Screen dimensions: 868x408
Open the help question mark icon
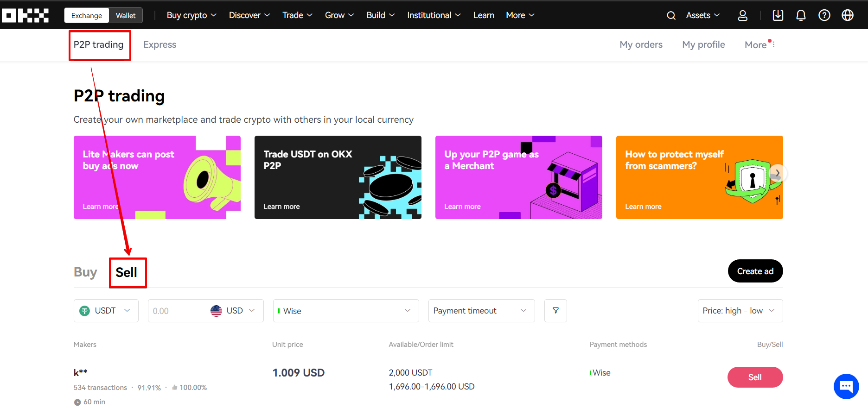tap(824, 15)
